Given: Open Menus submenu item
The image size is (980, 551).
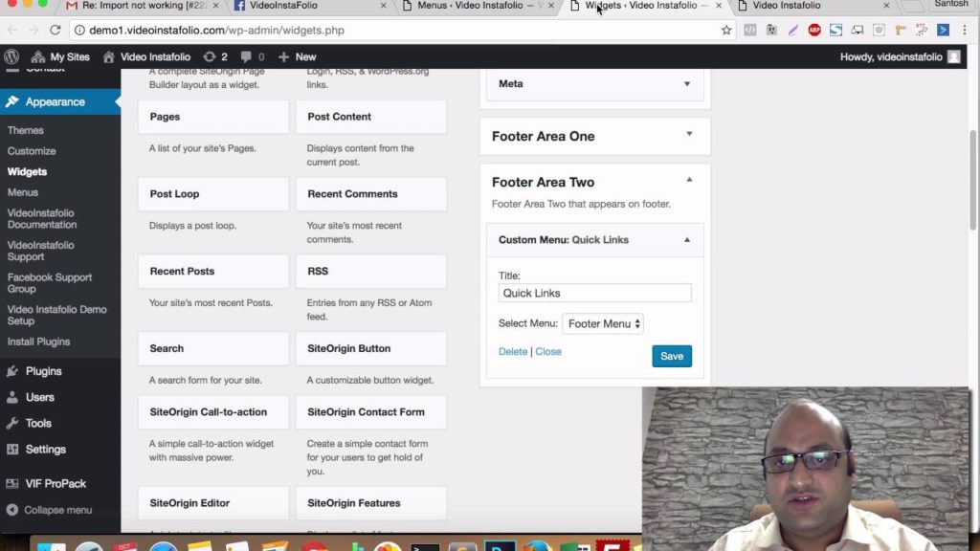Looking at the screenshot, I should (x=23, y=192).
